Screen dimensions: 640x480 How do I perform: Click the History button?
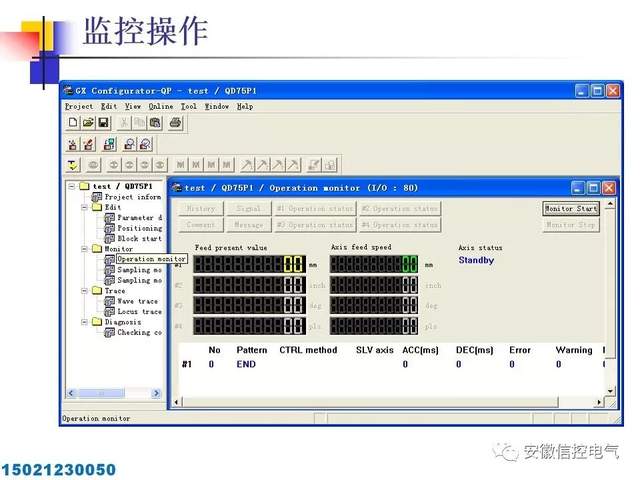tap(201, 209)
